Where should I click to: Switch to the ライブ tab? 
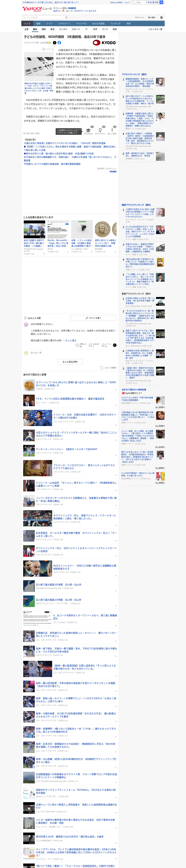[x=49, y=24]
